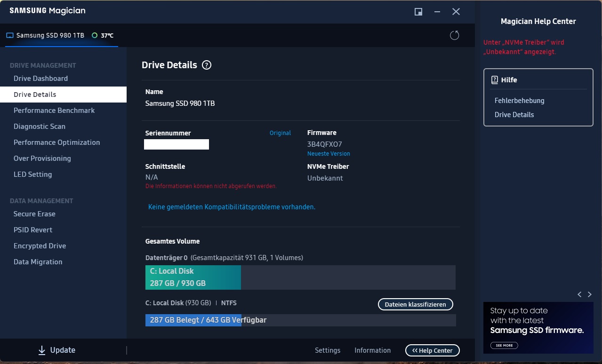The width and height of the screenshot is (602, 364).
Task: Go to Diagnostic Scan
Action: [40, 127]
